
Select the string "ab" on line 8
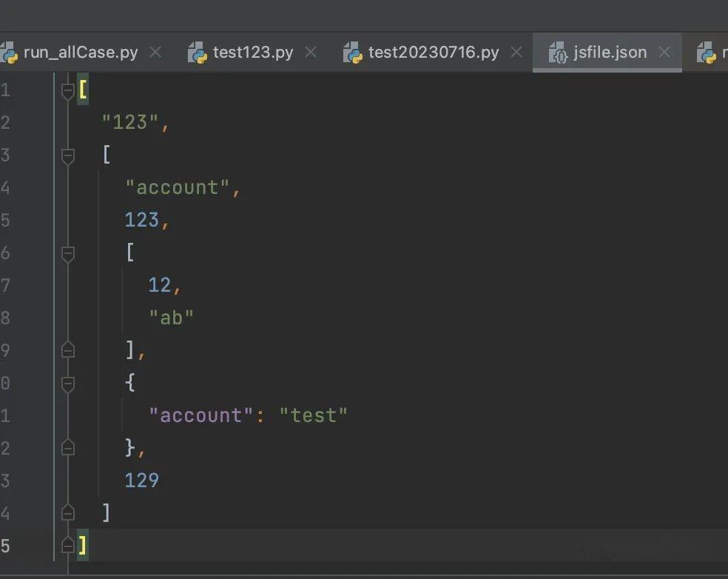(171, 317)
